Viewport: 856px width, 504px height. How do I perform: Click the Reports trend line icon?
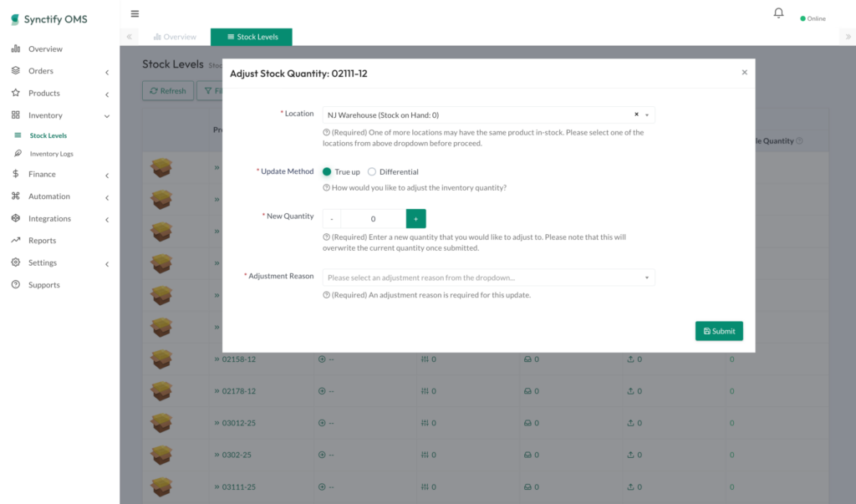coord(16,240)
